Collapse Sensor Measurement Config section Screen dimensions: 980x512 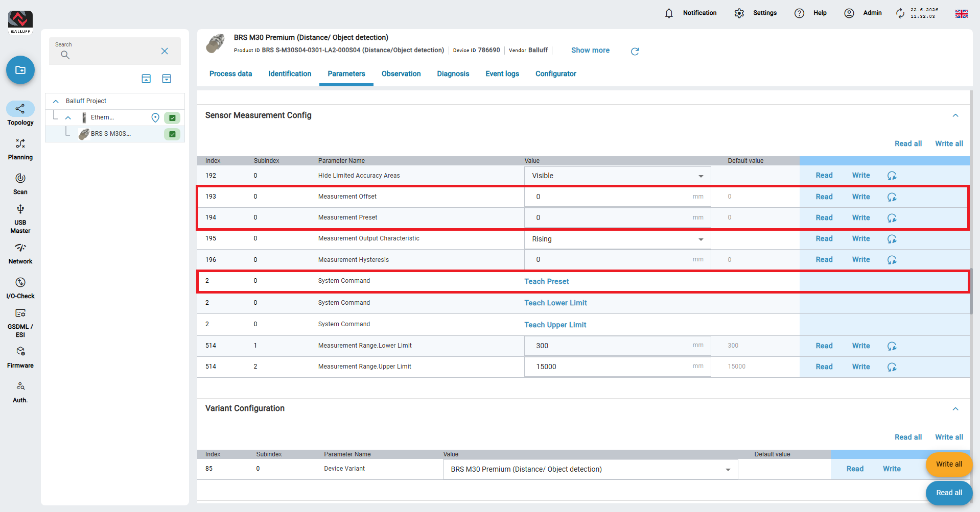[955, 115]
